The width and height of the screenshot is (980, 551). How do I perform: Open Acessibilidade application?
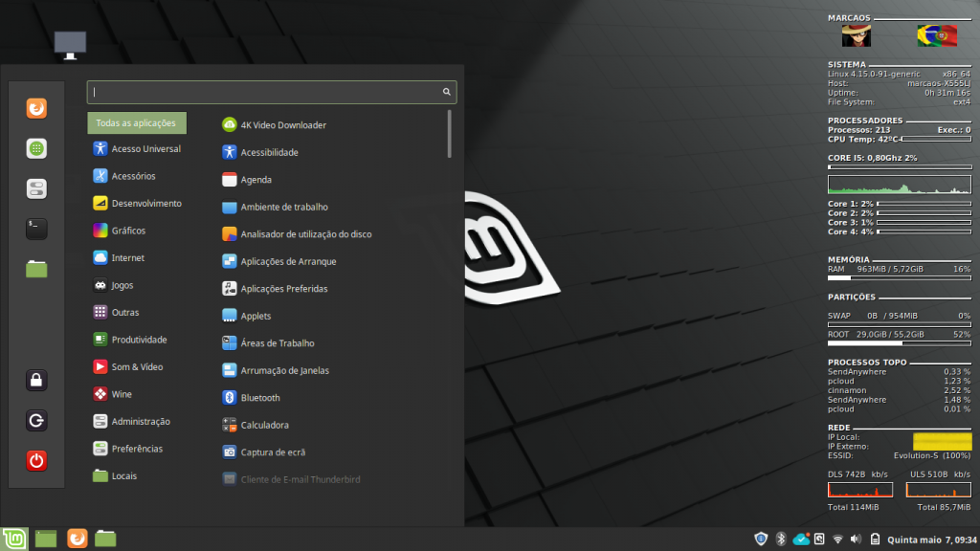click(x=260, y=152)
